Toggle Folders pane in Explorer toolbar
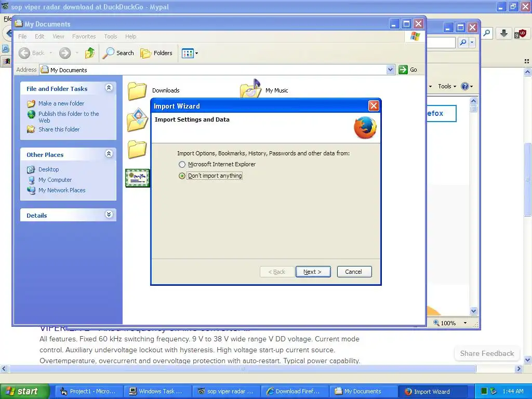The height and width of the screenshot is (399, 532). click(156, 53)
